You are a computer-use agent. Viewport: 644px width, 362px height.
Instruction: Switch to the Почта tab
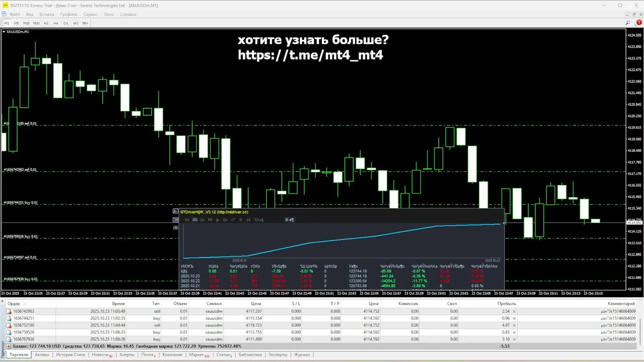tap(148, 355)
